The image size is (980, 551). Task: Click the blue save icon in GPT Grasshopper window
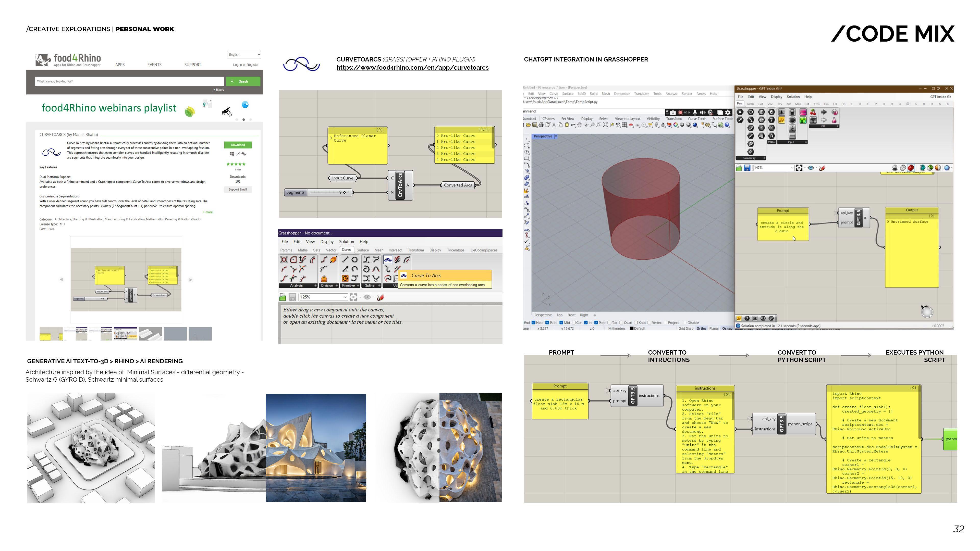(x=747, y=168)
